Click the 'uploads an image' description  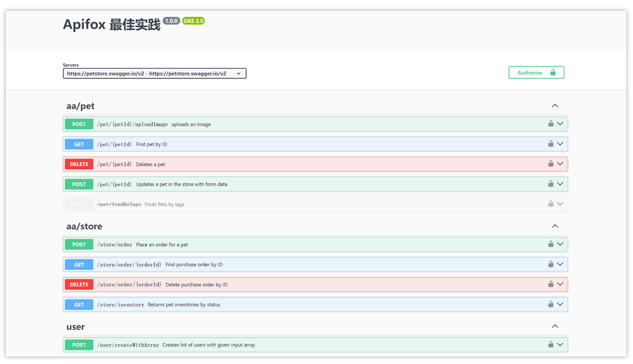click(x=191, y=124)
